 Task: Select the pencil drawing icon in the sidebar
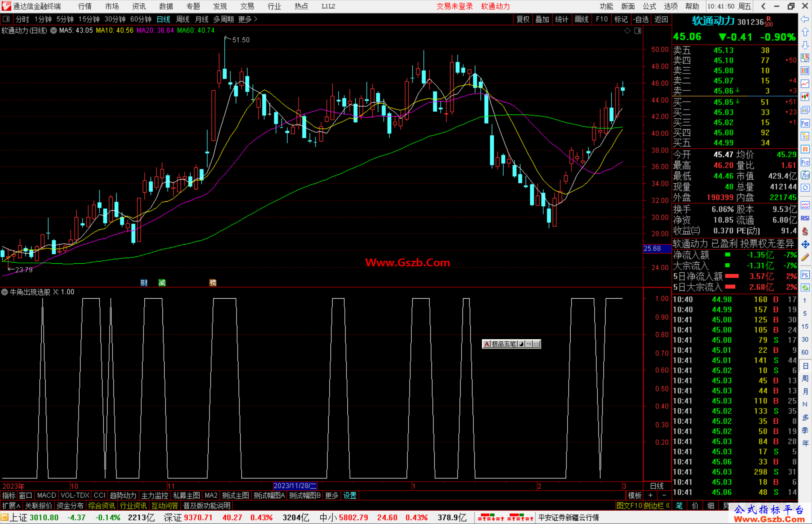[805, 258]
